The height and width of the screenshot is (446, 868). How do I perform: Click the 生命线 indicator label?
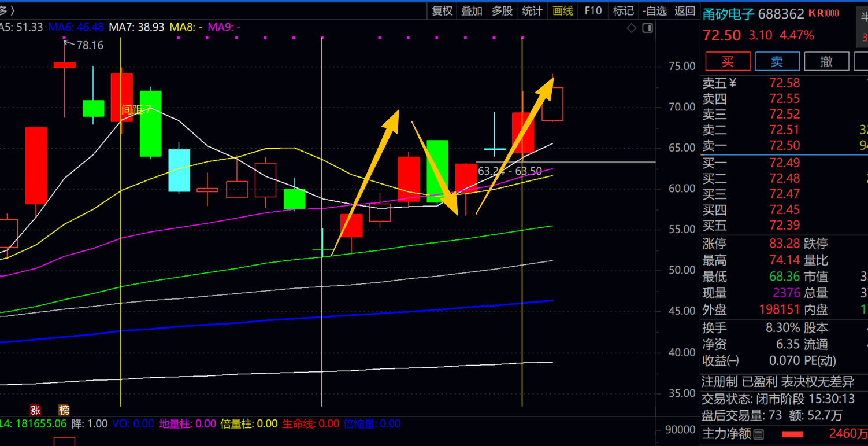click(x=310, y=423)
